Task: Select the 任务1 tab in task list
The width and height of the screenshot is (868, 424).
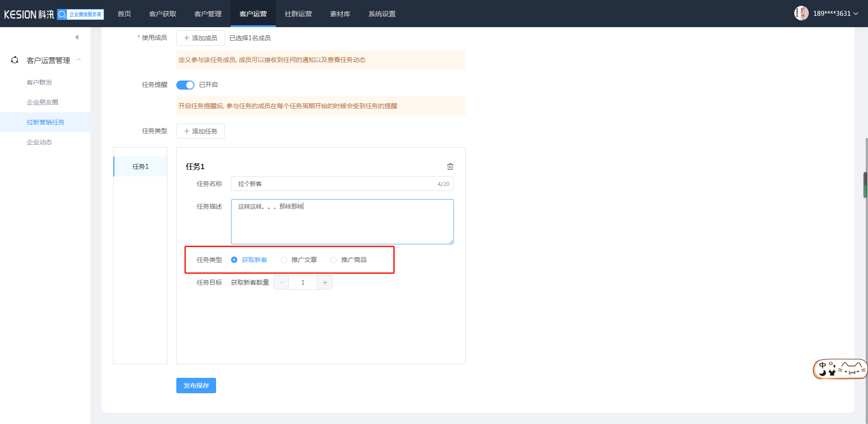Action: pos(140,167)
